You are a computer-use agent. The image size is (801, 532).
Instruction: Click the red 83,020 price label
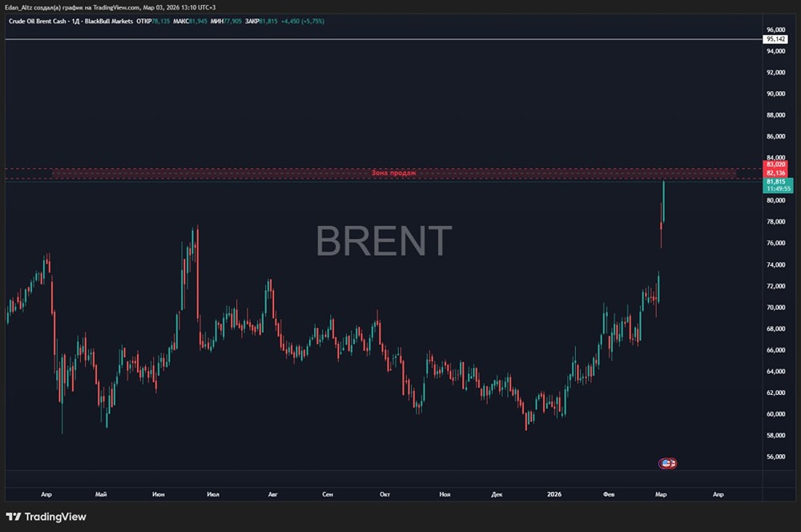click(775, 164)
